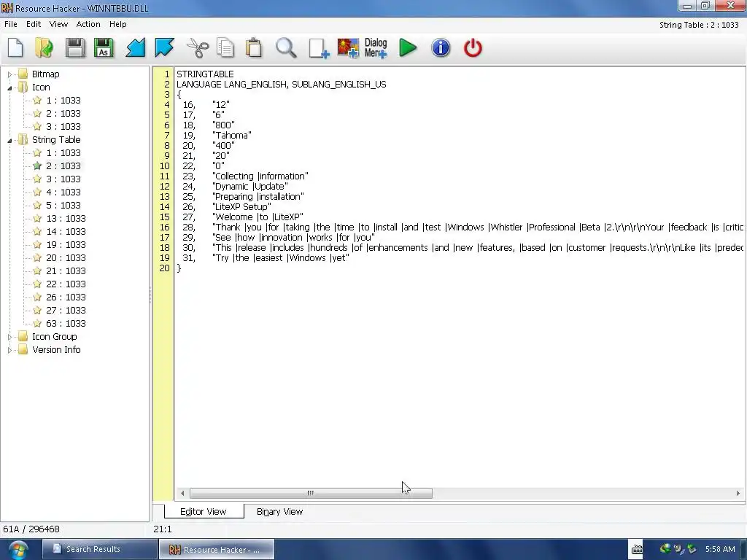Click the Add new resource icon
This screenshot has width=747, height=560.
click(x=319, y=48)
